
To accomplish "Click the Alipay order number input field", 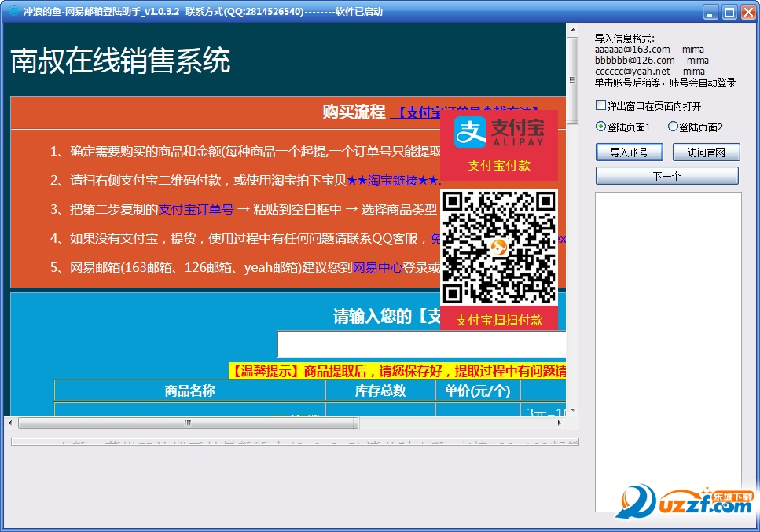I will pyautogui.click(x=421, y=344).
